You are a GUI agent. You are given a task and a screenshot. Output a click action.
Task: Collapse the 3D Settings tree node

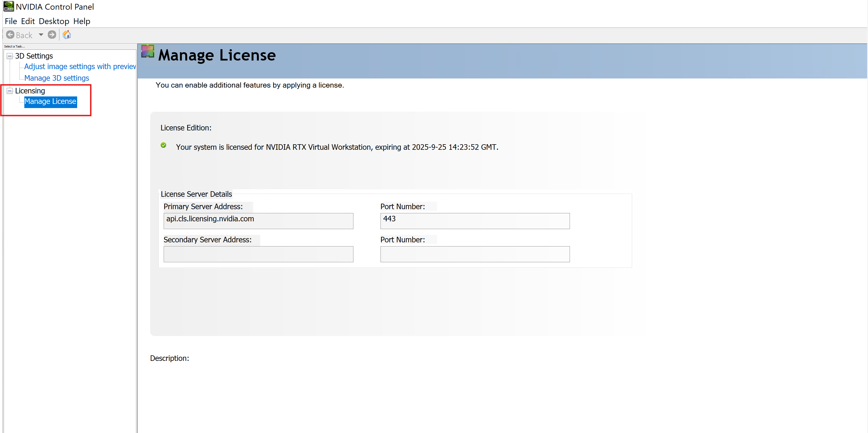tap(10, 56)
